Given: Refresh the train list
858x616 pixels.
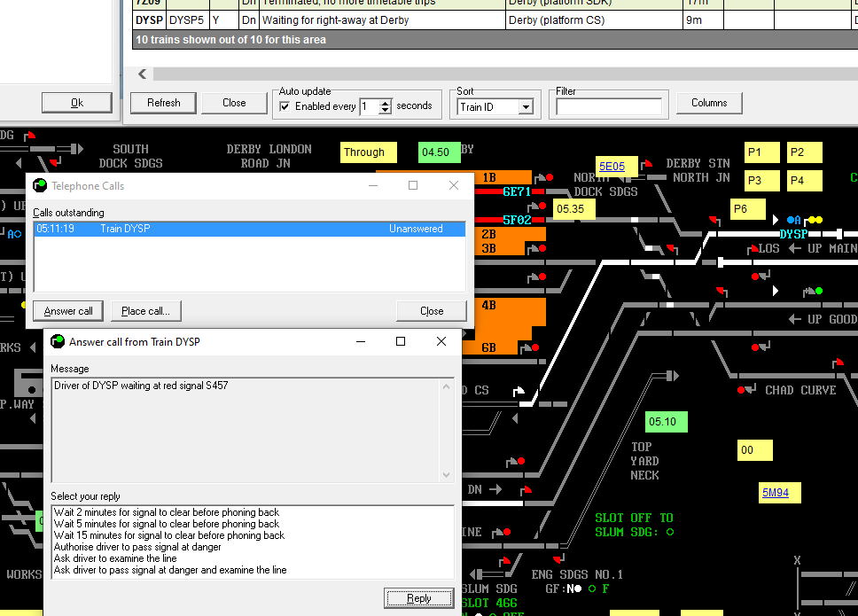Looking at the screenshot, I should (x=164, y=103).
